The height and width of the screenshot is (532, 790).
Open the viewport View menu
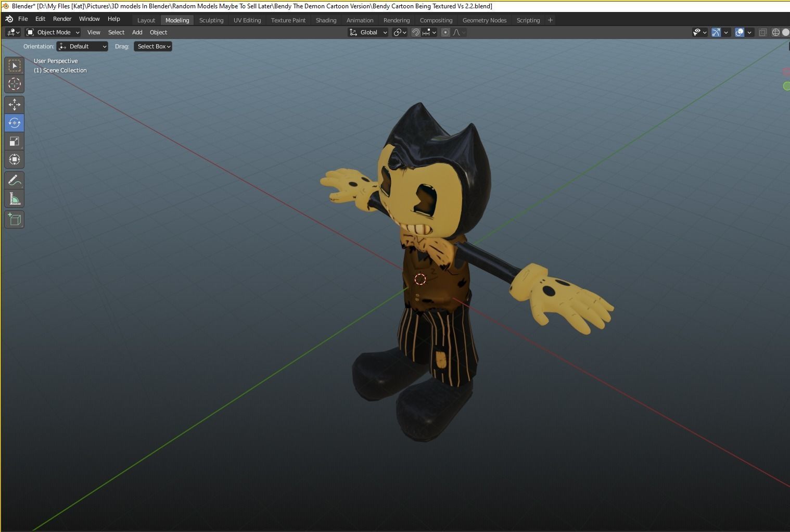pos(94,32)
